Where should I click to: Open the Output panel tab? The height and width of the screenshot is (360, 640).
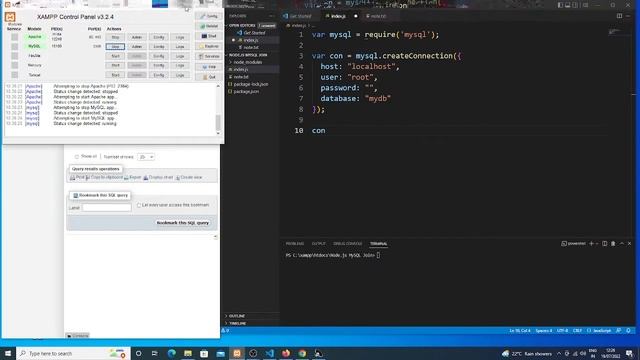319,244
